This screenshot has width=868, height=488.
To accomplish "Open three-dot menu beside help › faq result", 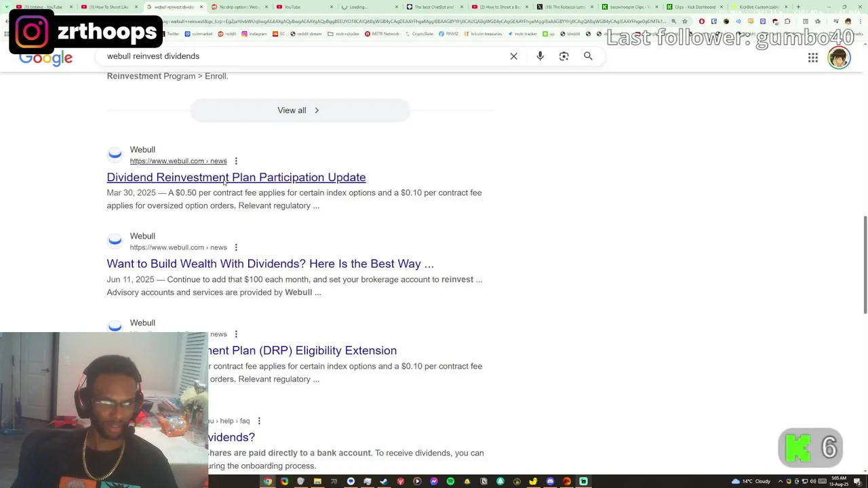I will 259,422.
